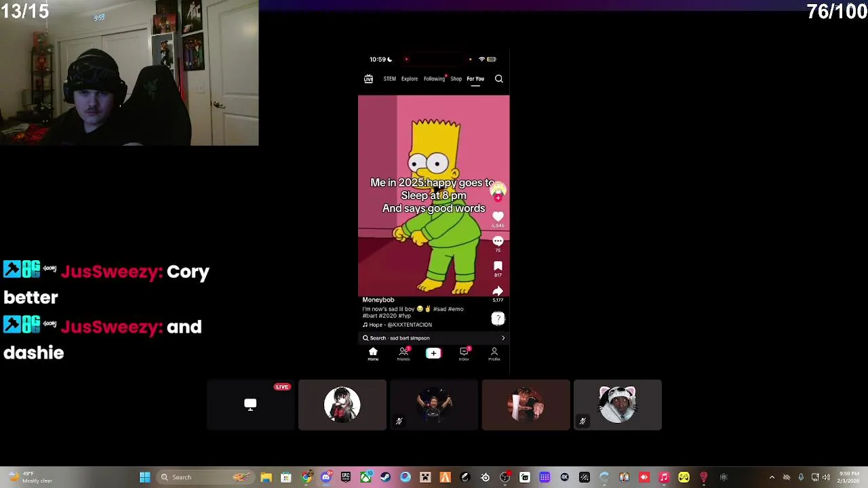Open the LIVE screen share tile
868x488 pixels.
pyautogui.click(x=250, y=405)
